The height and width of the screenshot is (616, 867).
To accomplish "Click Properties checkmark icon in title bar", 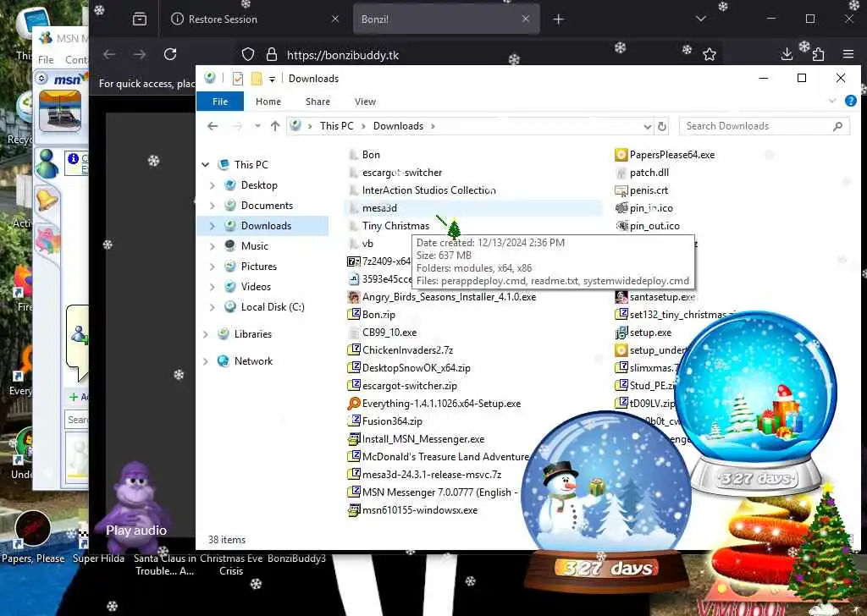I will (x=238, y=79).
